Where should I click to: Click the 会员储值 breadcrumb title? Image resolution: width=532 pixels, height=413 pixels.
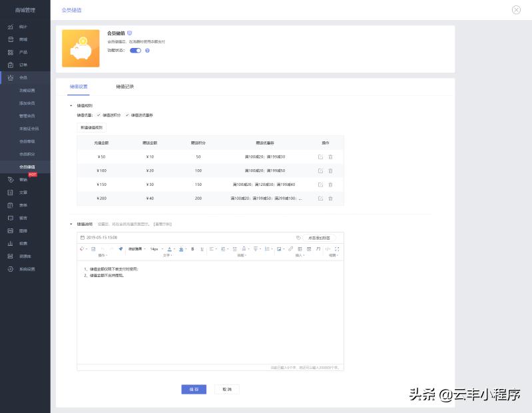click(72, 10)
